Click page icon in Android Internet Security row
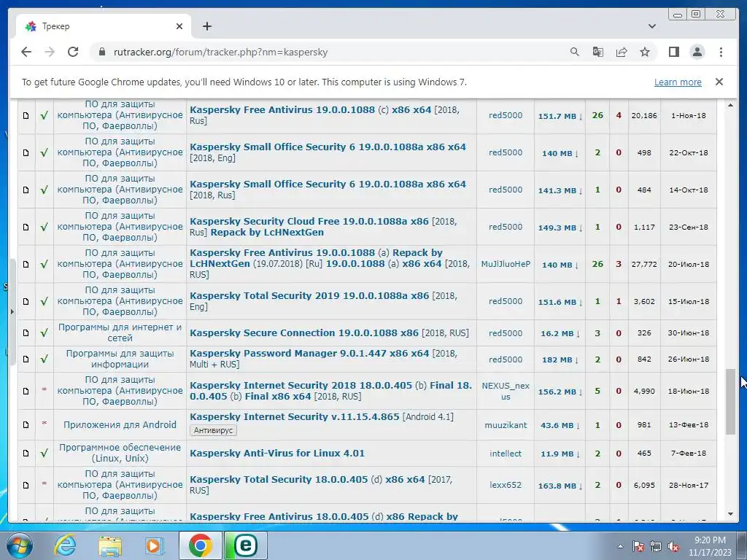The image size is (747, 560). pos(26,425)
